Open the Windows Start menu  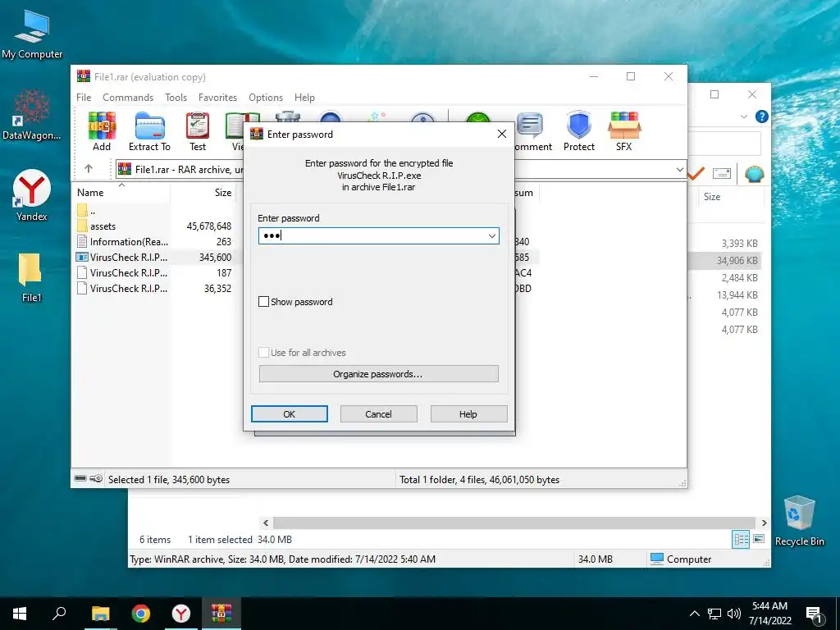20,614
